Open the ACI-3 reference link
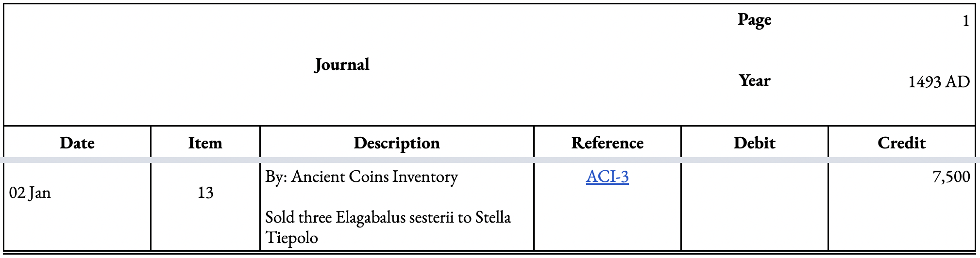This screenshot has height=258, width=980. pos(607,177)
